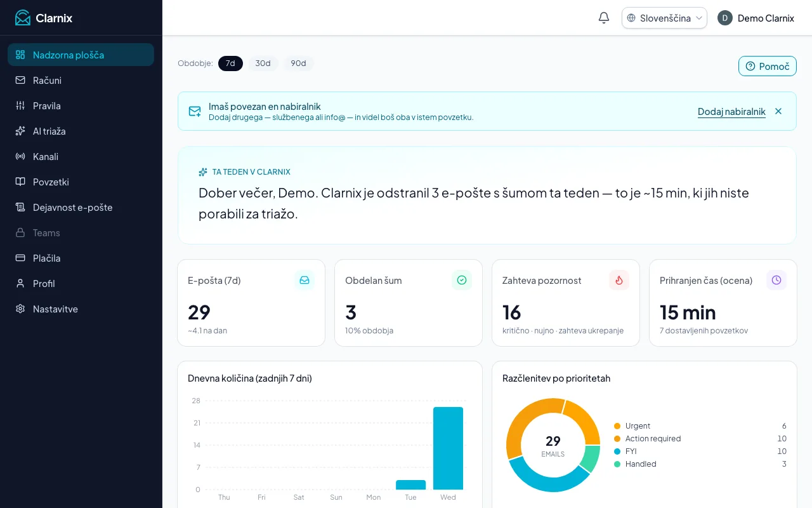
Task: Open the notifications bell
Action: click(604, 18)
